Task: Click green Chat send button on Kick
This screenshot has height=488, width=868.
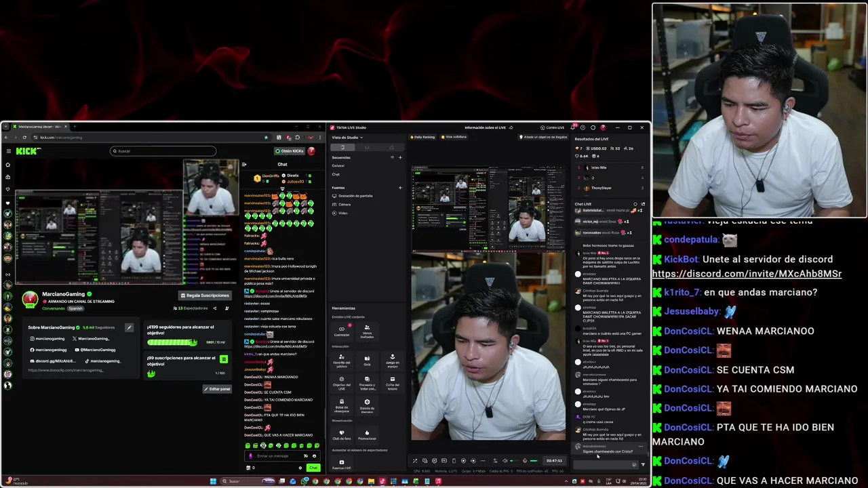Action: (313, 468)
